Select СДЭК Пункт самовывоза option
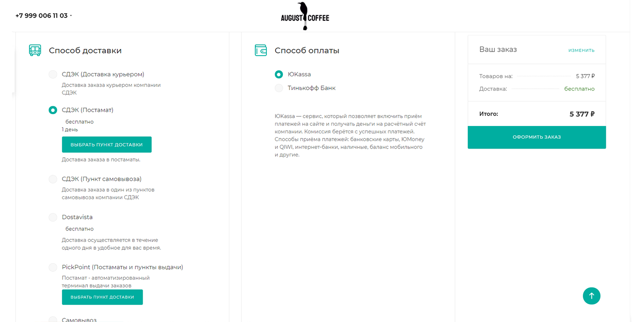The width and height of the screenshot is (644, 322). [x=53, y=179]
